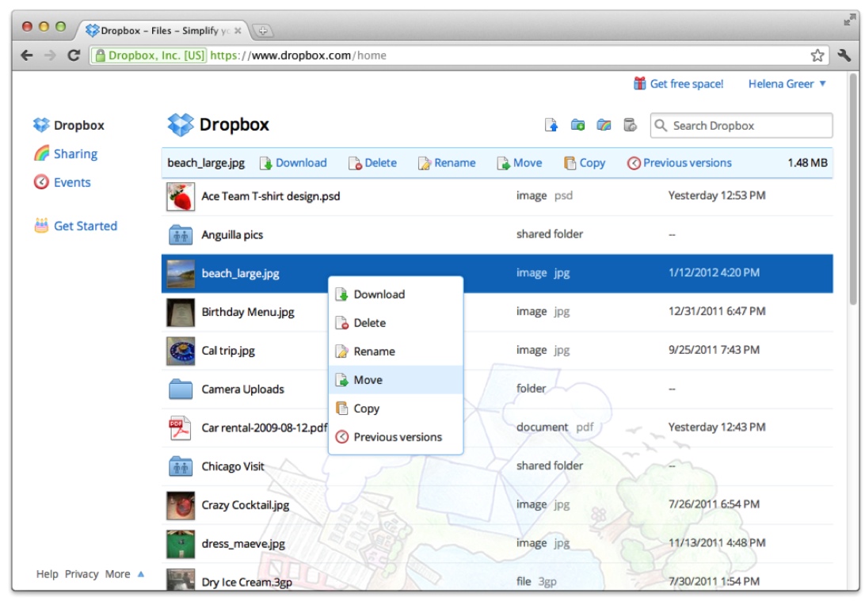Toggle fullscreen using the top-right arrows
Image resolution: width=865 pixels, height=616 pixels.
point(849,20)
